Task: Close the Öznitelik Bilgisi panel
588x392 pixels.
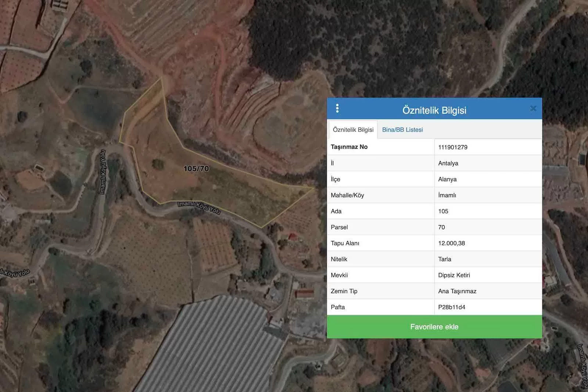Action: point(533,108)
